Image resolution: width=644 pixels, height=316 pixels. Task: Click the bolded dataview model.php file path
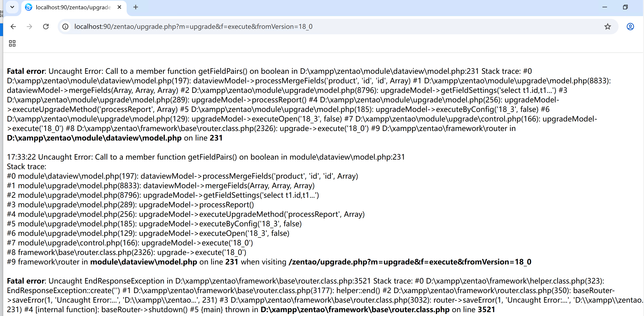point(94,138)
